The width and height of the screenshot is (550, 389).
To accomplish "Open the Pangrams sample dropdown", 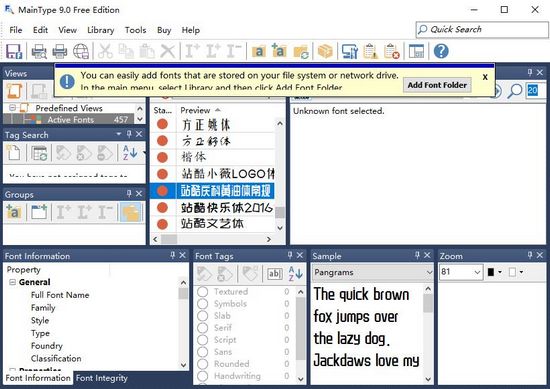I will [x=429, y=273].
